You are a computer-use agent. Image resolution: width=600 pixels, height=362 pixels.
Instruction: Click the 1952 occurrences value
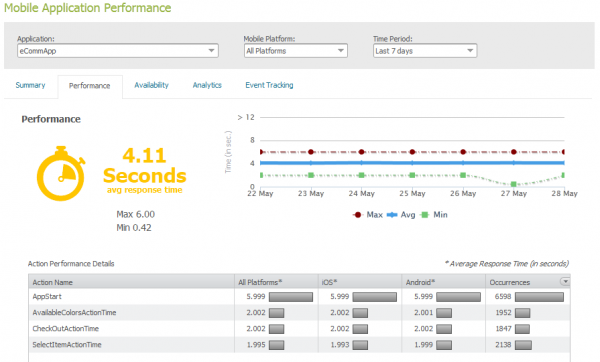pos(503,313)
